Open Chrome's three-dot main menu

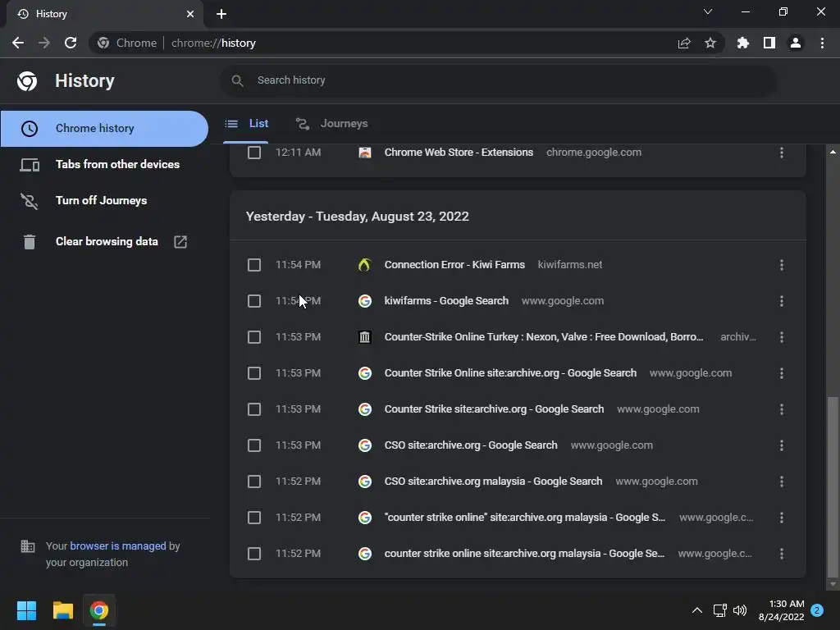822,43
